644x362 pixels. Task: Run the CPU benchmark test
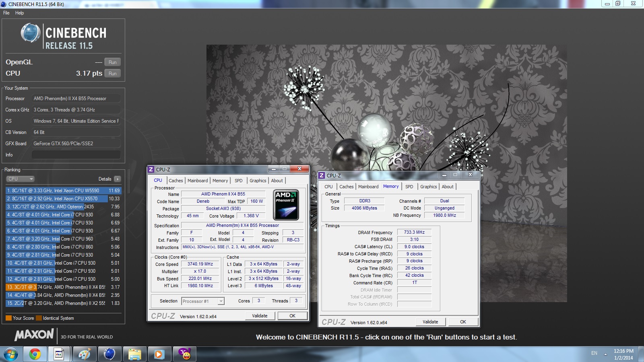pos(113,74)
